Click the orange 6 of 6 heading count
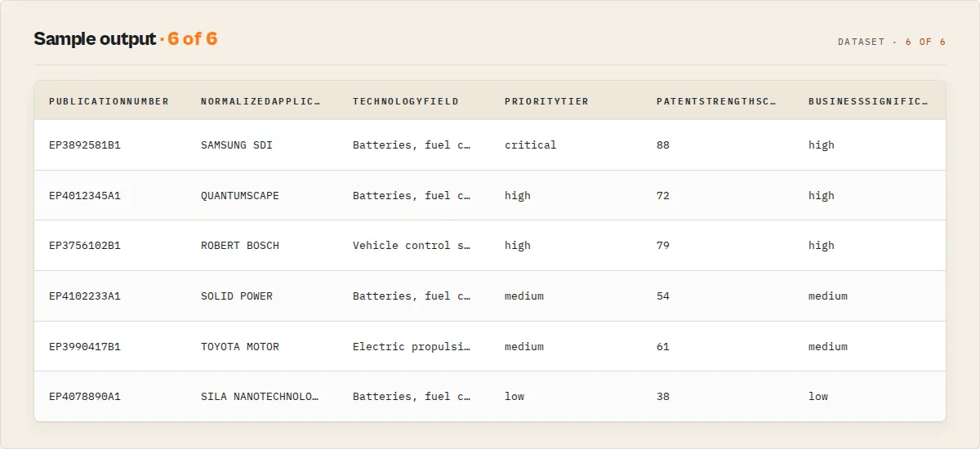 193,39
